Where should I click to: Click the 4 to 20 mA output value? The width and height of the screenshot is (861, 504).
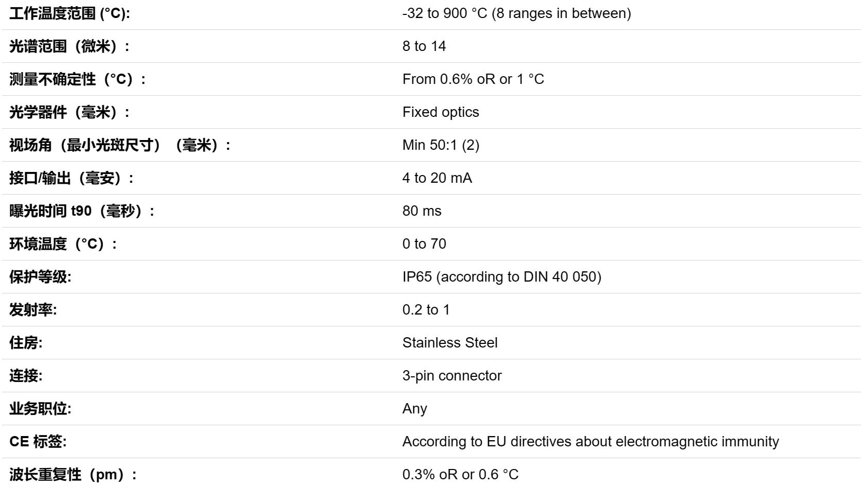[x=437, y=178]
